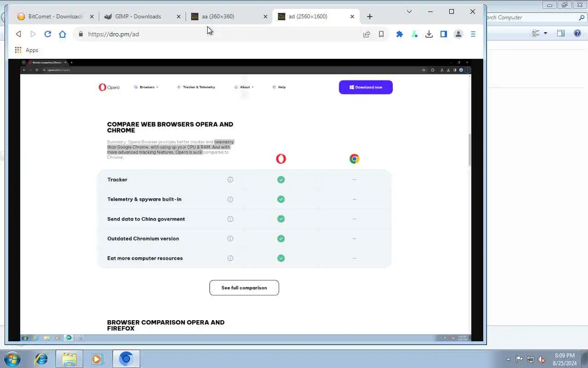
Task: Open a new tab with plus button
Action: tap(370, 17)
